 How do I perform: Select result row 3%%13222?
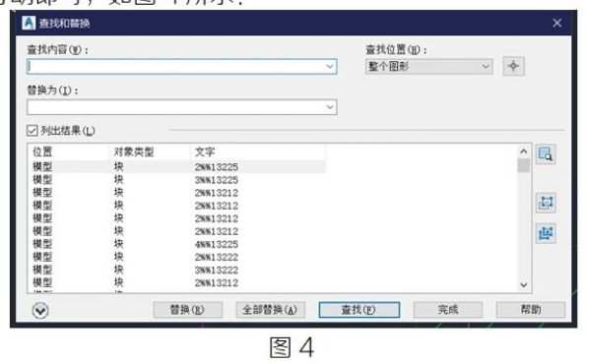click(177, 271)
